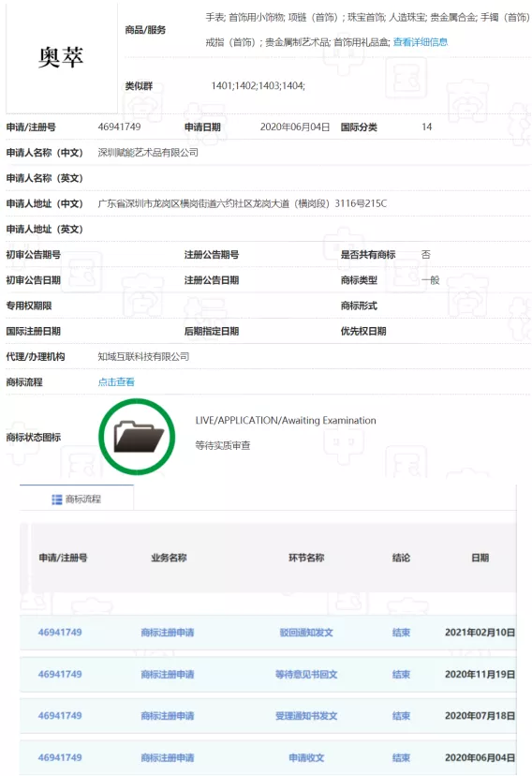Click the 注册公告日期 label

tap(212, 280)
